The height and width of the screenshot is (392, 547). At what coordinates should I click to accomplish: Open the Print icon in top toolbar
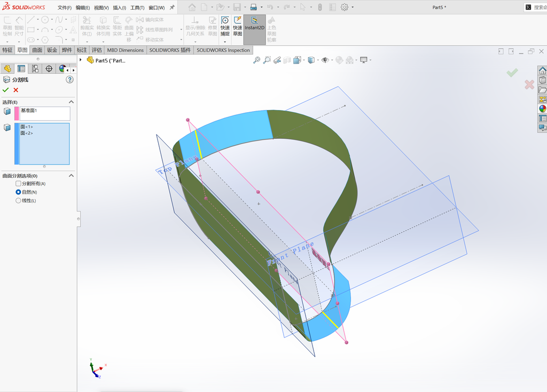(254, 7)
